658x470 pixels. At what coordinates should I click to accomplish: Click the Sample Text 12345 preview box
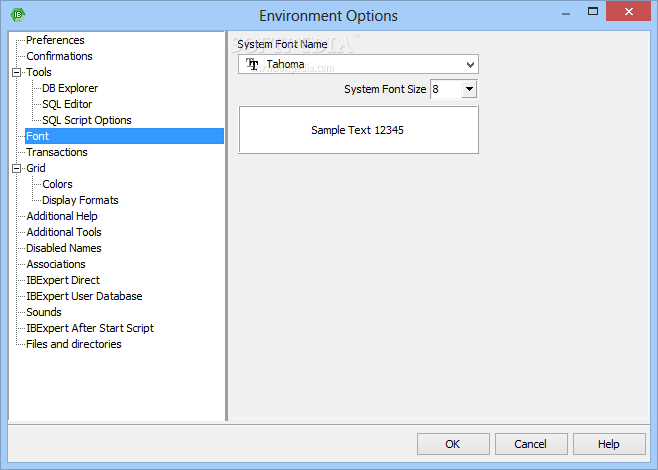(x=358, y=130)
